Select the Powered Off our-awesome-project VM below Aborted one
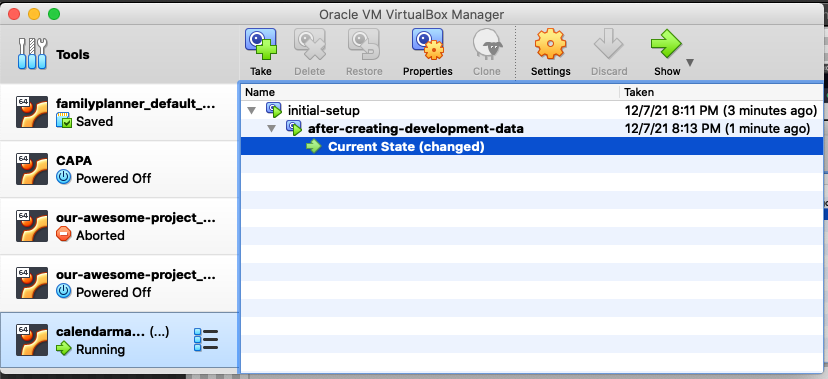 (119, 283)
